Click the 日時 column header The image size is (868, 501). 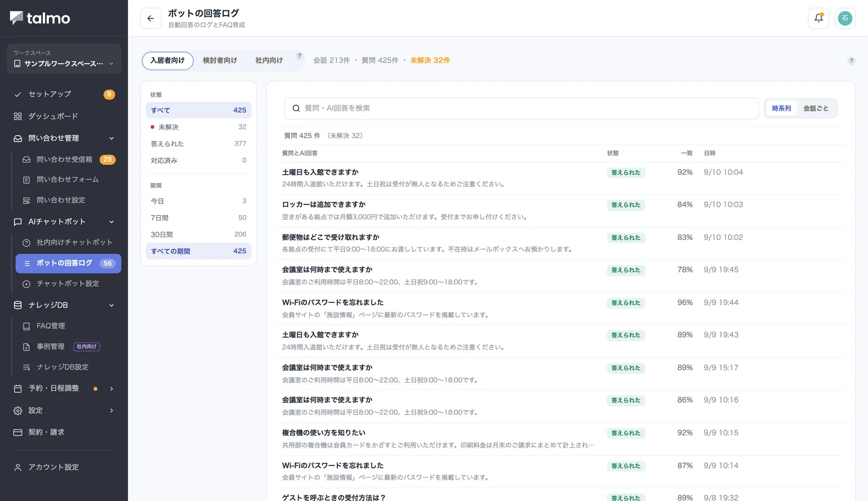pos(710,154)
